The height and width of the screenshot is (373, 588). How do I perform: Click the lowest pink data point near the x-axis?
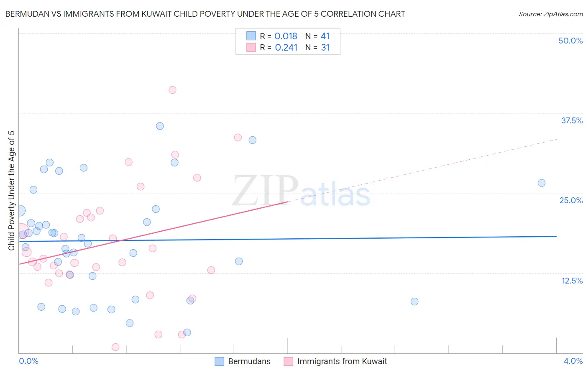(116, 347)
